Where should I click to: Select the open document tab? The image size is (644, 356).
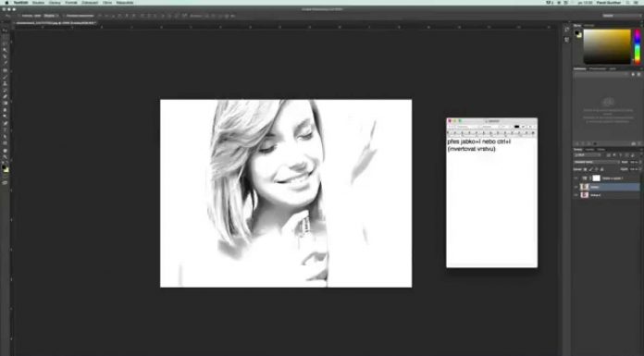(x=56, y=23)
